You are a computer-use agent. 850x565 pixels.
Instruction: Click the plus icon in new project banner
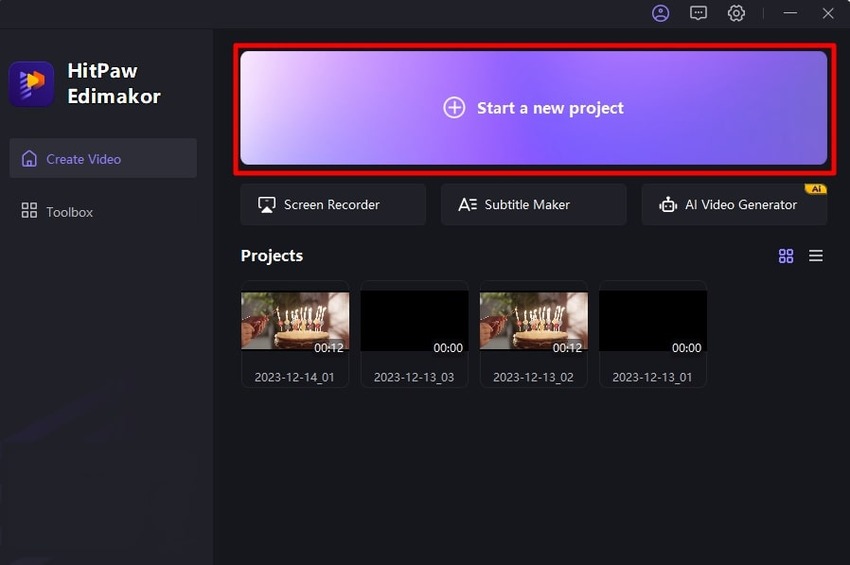click(454, 108)
